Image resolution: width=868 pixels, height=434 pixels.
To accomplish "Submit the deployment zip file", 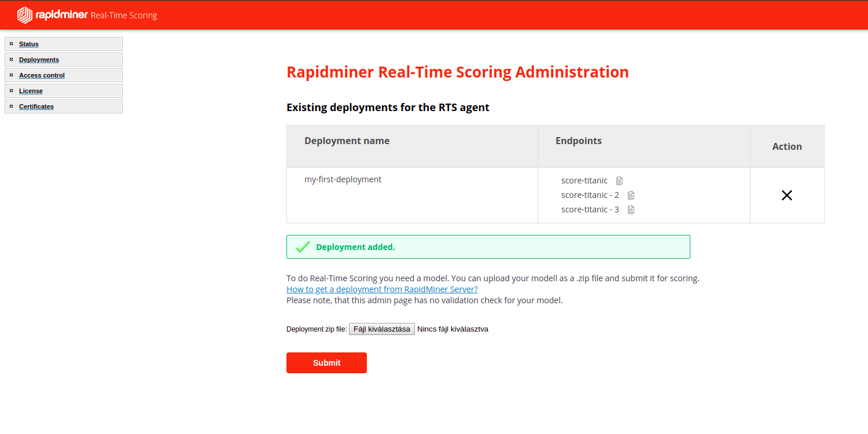I will (x=326, y=363).
